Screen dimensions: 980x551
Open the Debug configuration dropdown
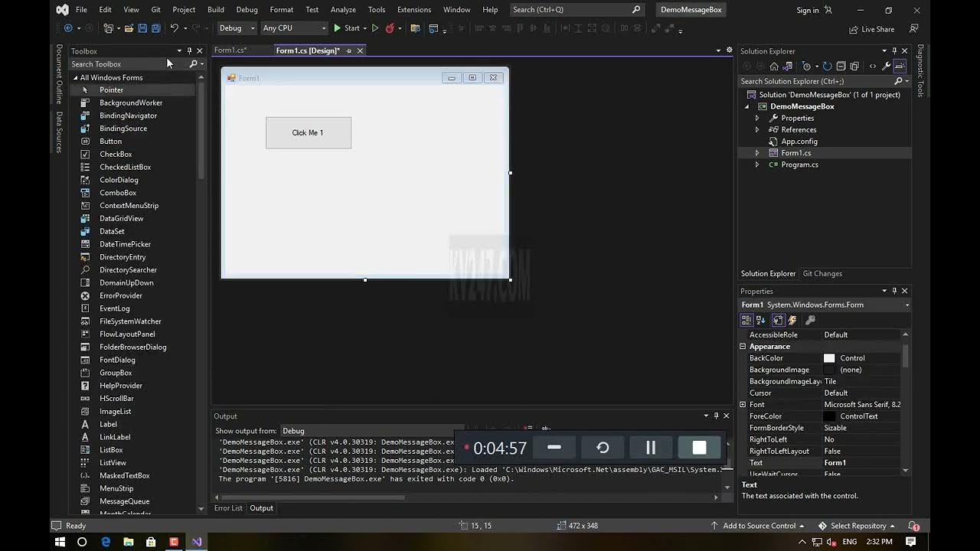pyautogui.click(x=237, y=28)
